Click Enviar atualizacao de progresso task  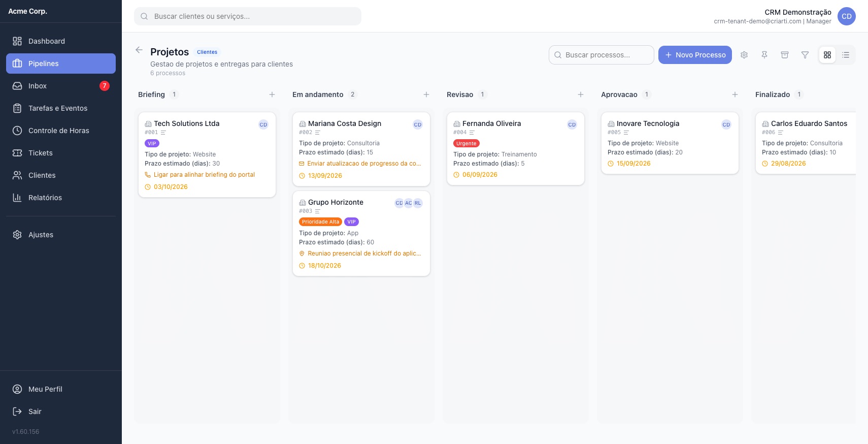tap(364, 164)
